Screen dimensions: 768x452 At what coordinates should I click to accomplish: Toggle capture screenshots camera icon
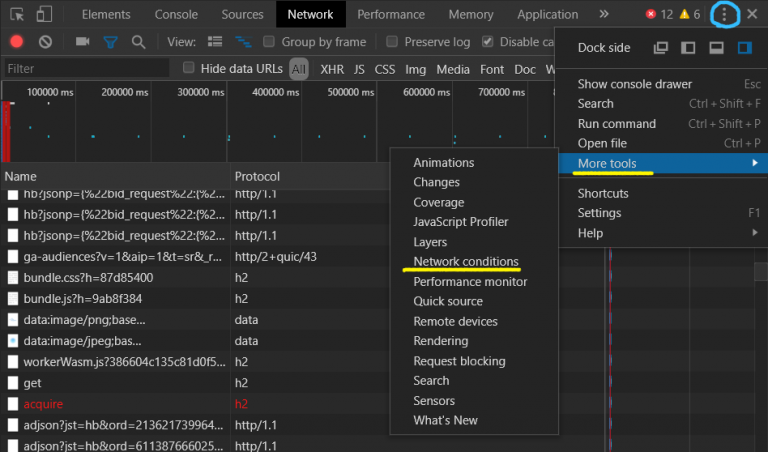point(82,42)
